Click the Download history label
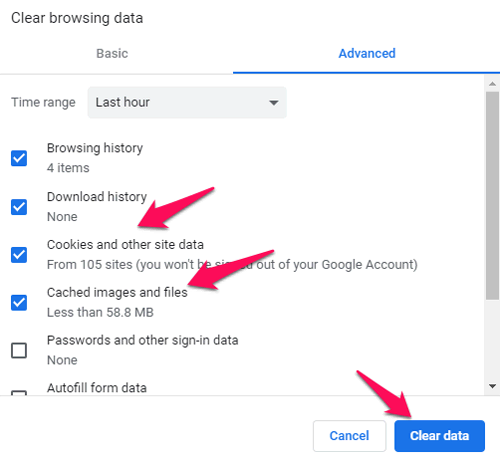 [x=97, y=197]
